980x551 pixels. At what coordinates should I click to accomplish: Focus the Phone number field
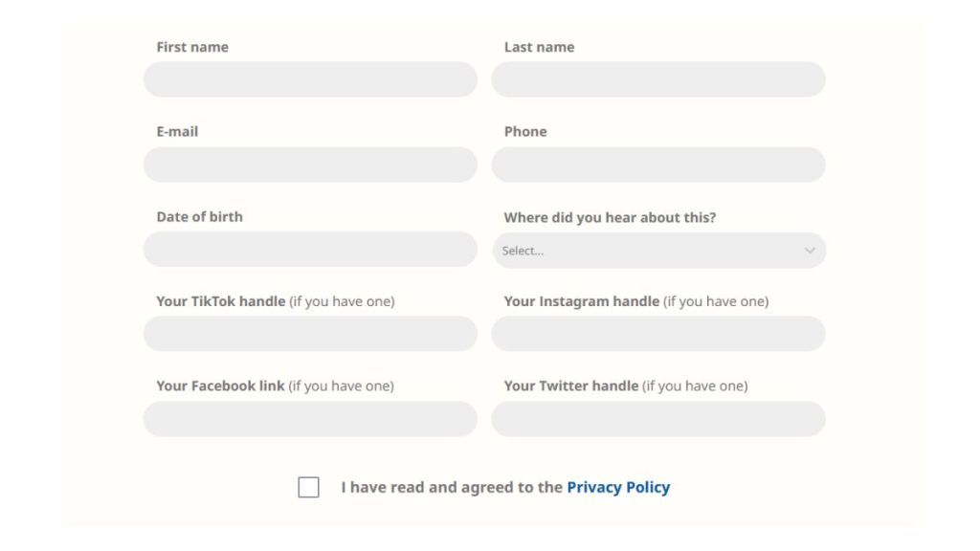(x=658, y=165)
